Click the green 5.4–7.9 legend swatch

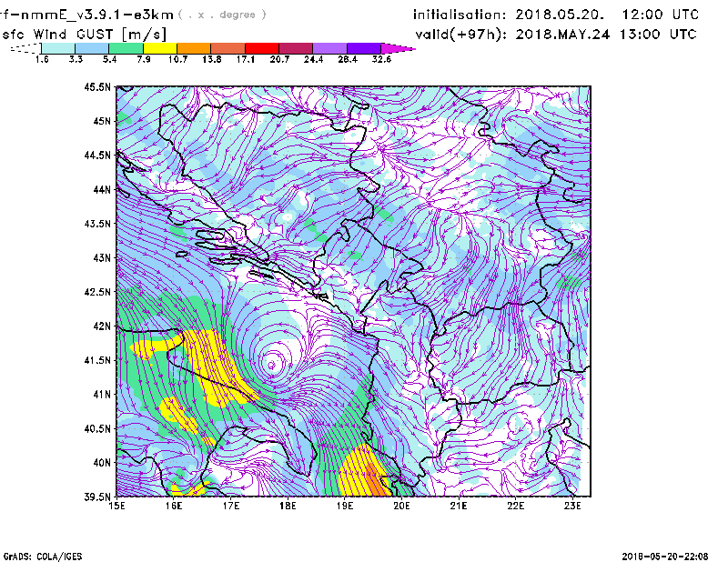pos(126,48)
